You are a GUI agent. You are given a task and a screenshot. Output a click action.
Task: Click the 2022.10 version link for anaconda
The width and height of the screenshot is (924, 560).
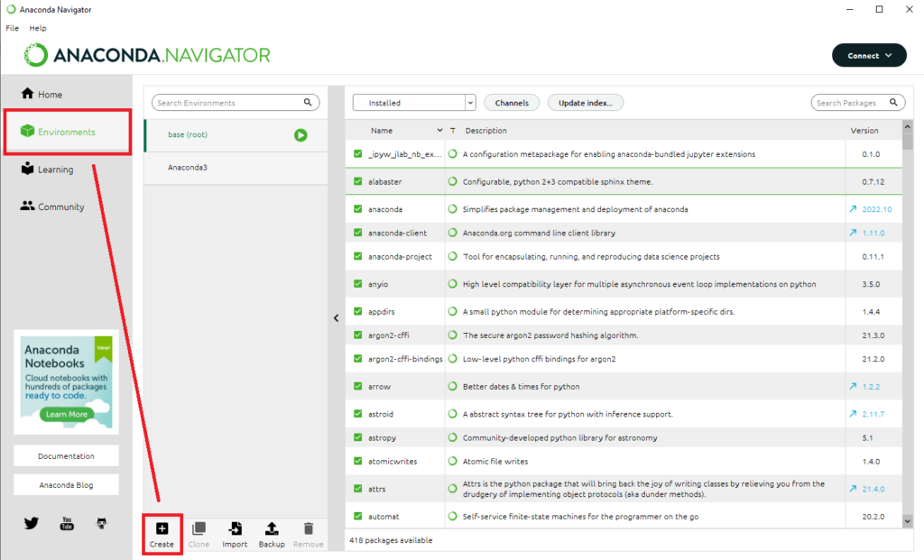tap(877, 209)
